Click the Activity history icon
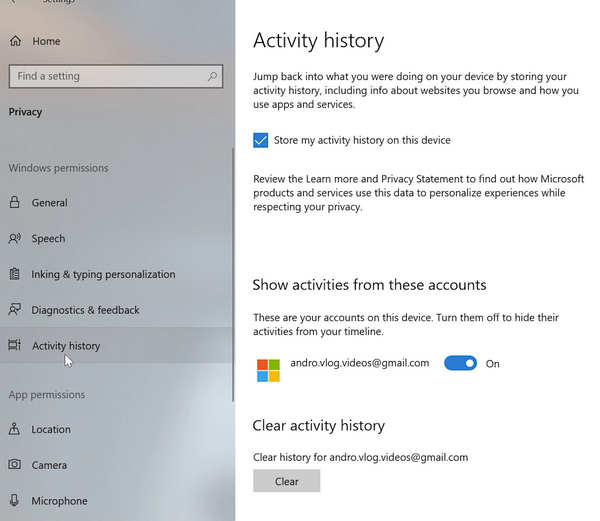The image size is (600, 521). [x=14, y=346]
